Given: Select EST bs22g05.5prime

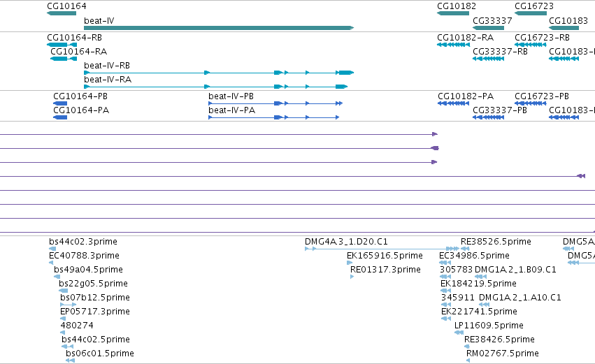Looking at the screenshot, I should pyautogui.click(x=64, y=291).
